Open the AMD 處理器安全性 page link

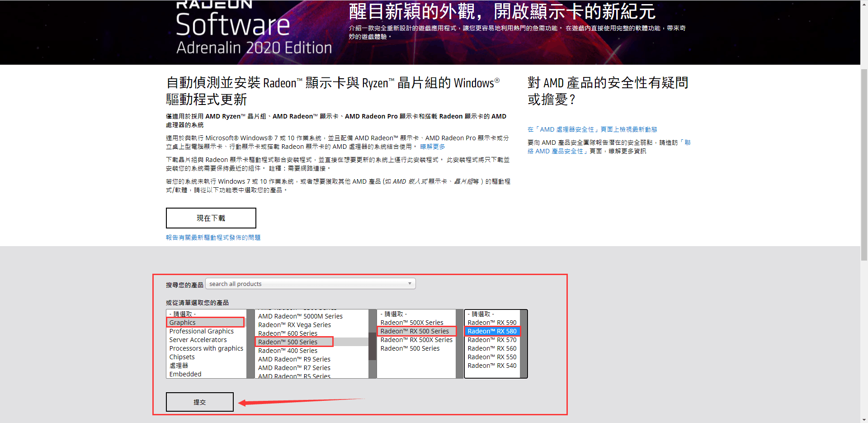[x=592, y=129]
